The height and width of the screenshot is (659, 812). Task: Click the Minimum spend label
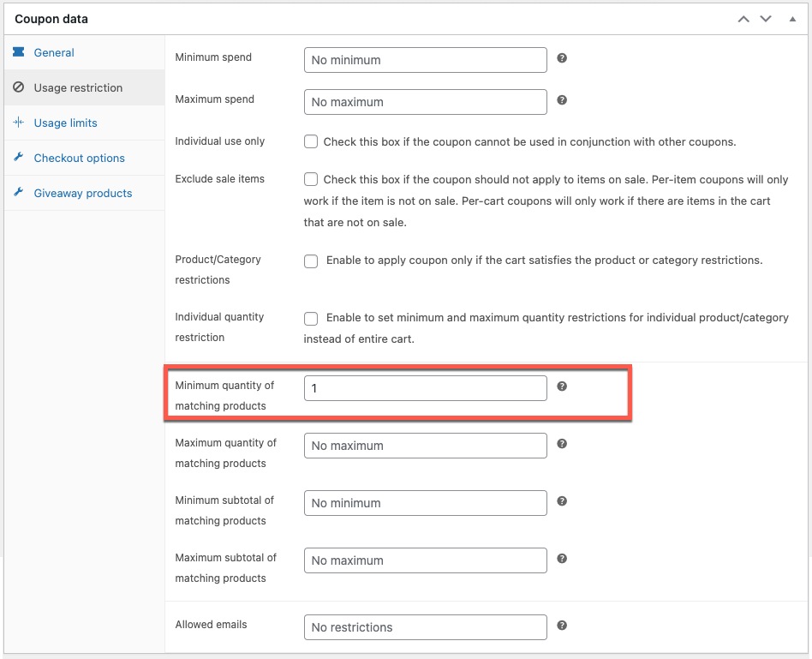point(213,57)
